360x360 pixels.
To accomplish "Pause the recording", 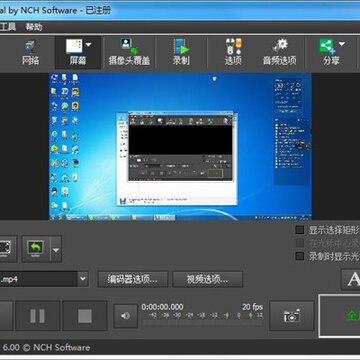I will pos(38,316).
